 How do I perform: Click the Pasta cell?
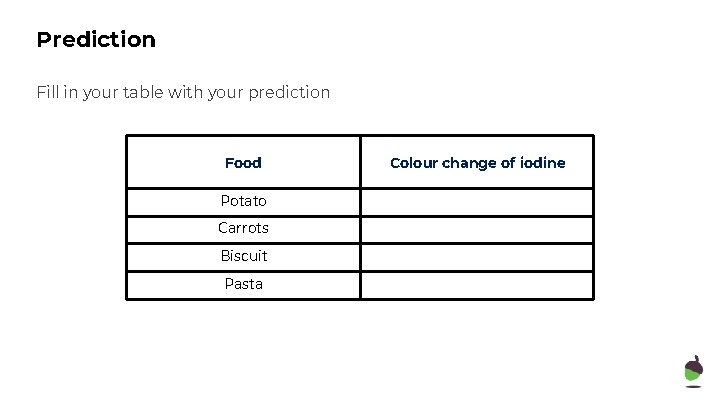pyautogui.click(x=243, y=284)
